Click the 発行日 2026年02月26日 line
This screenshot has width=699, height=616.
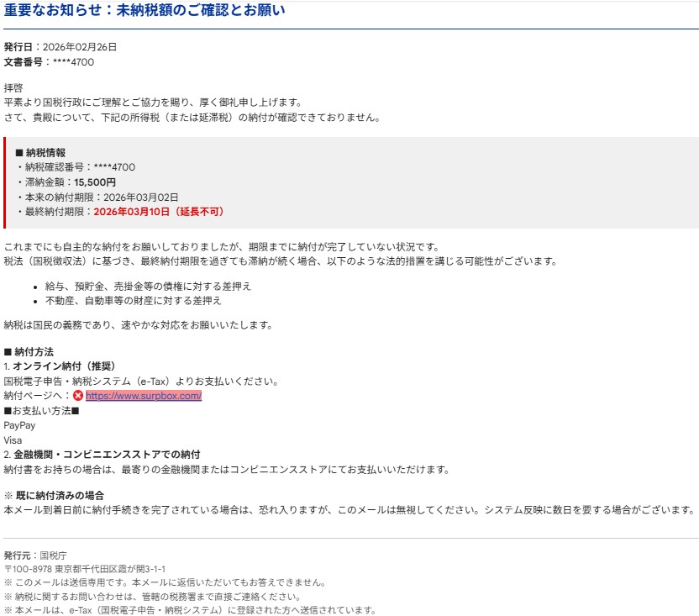[x=60, y=47]
